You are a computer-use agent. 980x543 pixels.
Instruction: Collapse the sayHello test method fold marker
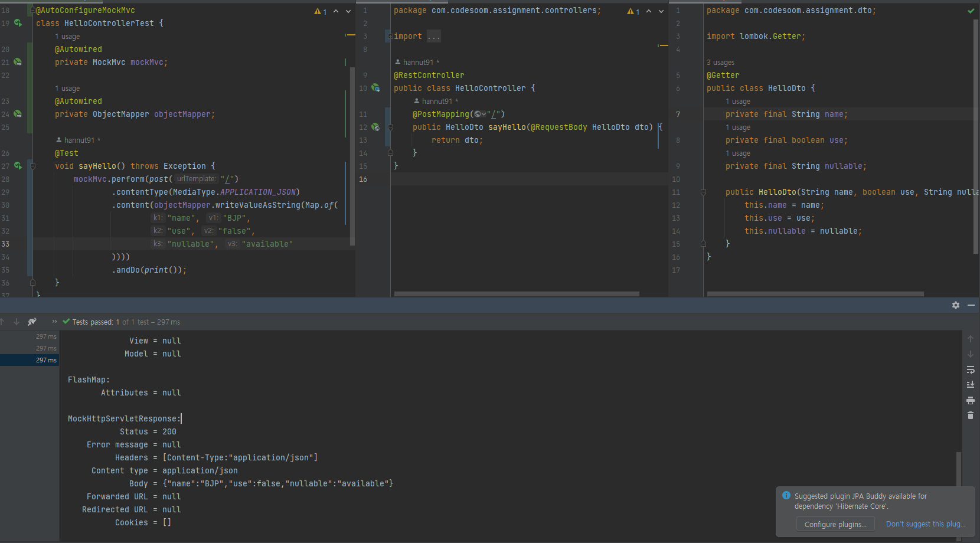(x=32, y=166)
